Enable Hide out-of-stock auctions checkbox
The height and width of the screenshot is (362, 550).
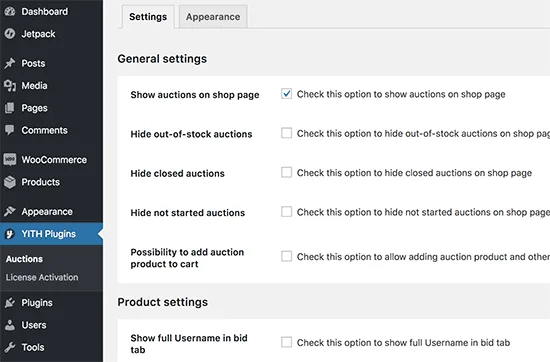287,133
